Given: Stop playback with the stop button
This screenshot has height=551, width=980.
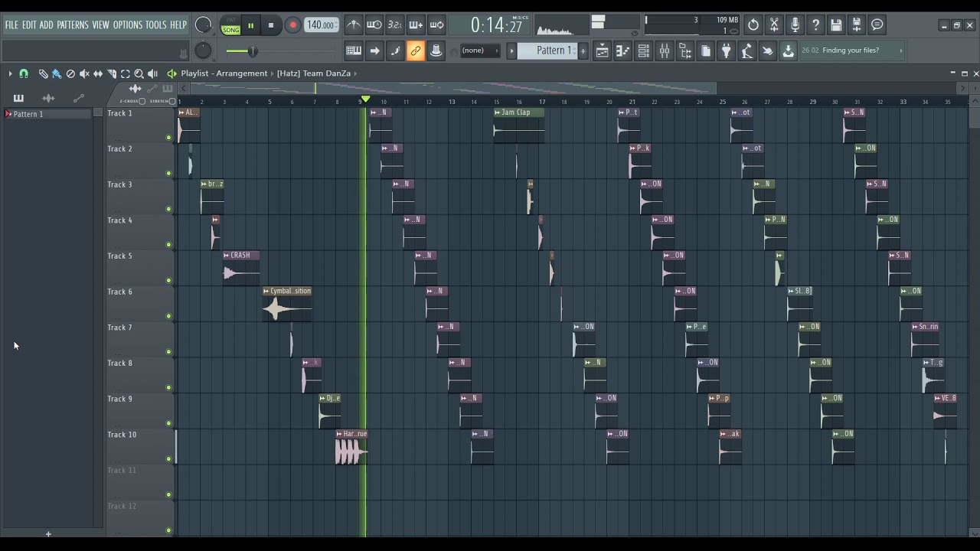Looking at the screenshot, I should point(271,26).
